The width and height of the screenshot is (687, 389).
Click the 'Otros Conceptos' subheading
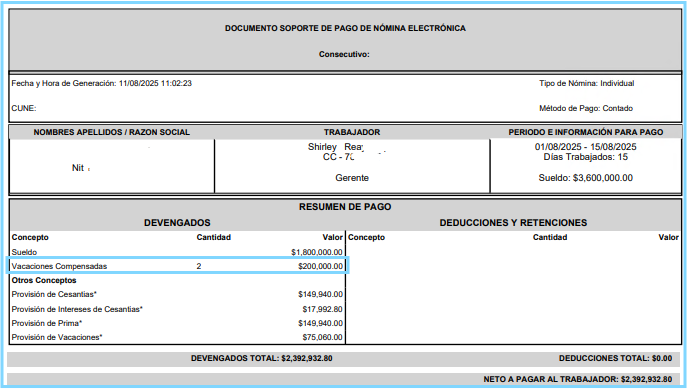(x=44, y=280)
